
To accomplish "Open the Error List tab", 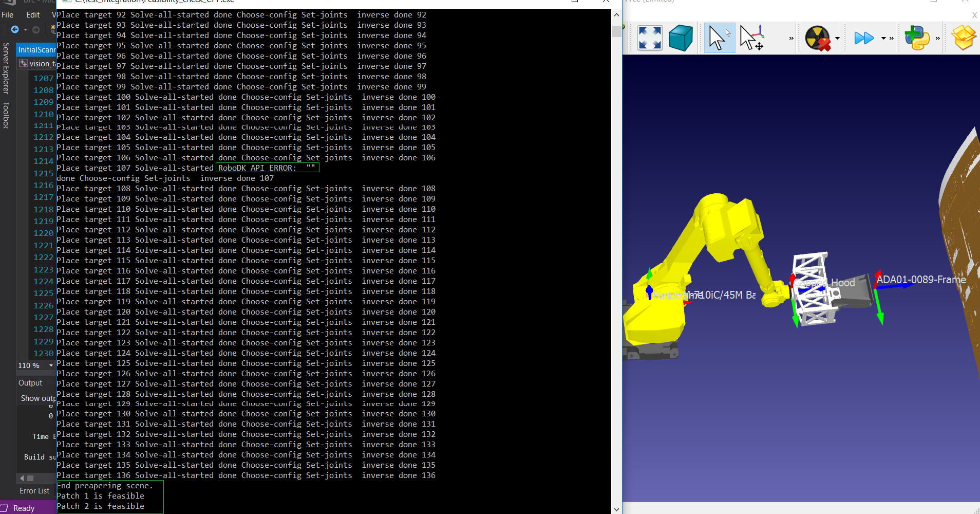I will [x=34, y=491].
